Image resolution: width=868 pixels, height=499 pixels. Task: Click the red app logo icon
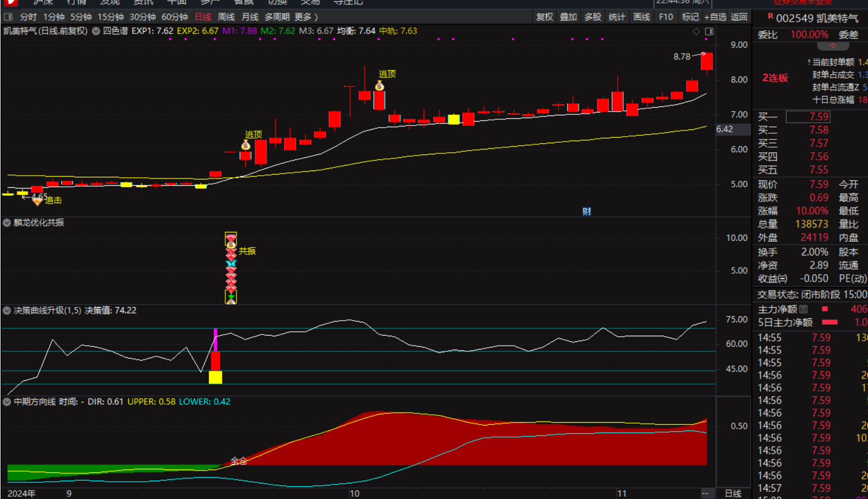10,3
